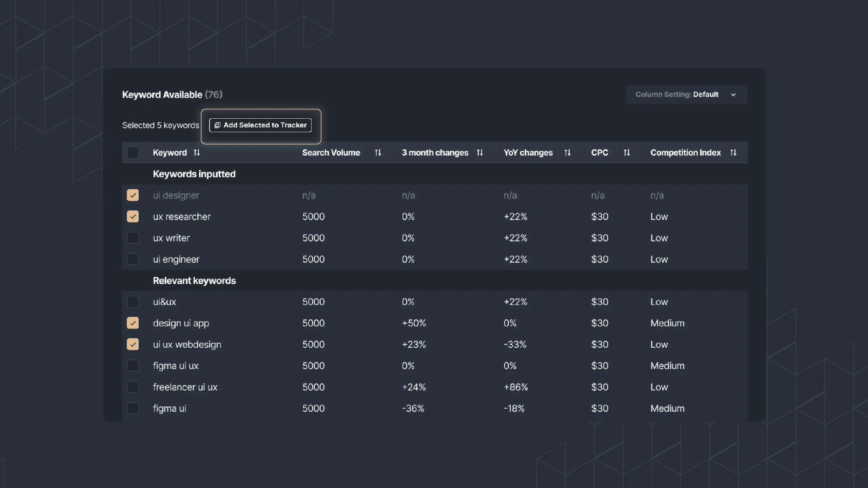Click the 3 month changes sort icon
This screenshot has height=488, width=868.
pos(480,152)
